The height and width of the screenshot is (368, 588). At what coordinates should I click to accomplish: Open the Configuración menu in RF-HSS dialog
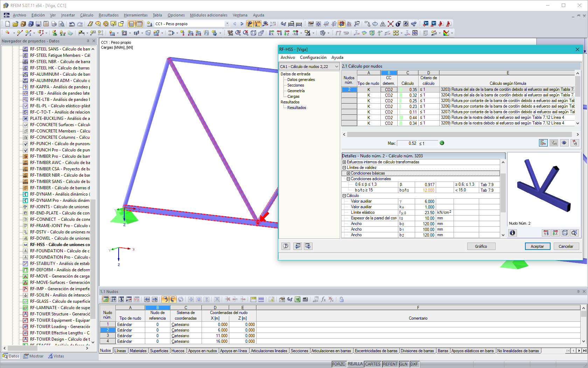pyautogui.click(x=313, y=57)
